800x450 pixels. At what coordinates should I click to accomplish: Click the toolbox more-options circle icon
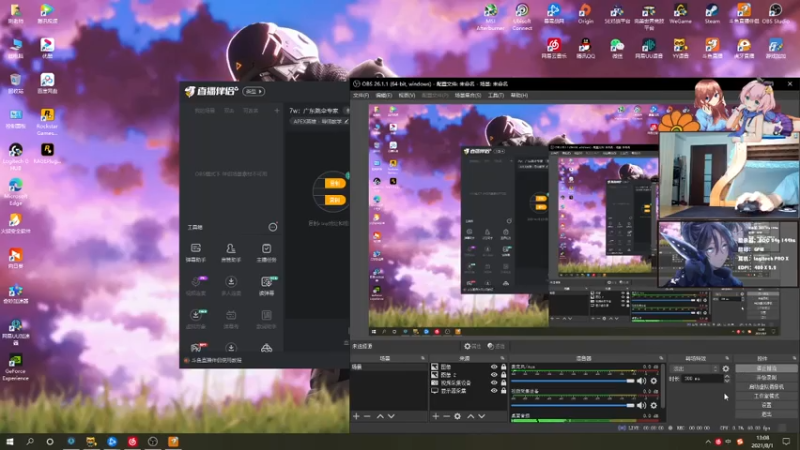point(273,227)
